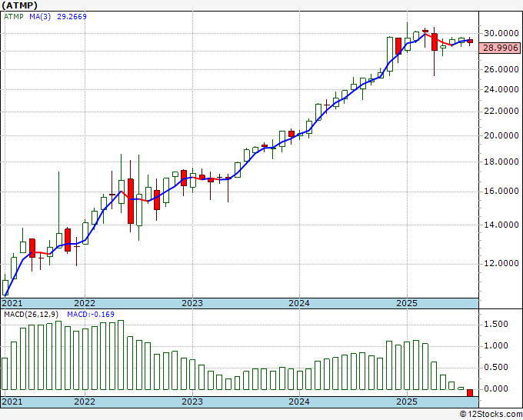Click the last red candlestick near 29
523x420 pixels.
470,42
